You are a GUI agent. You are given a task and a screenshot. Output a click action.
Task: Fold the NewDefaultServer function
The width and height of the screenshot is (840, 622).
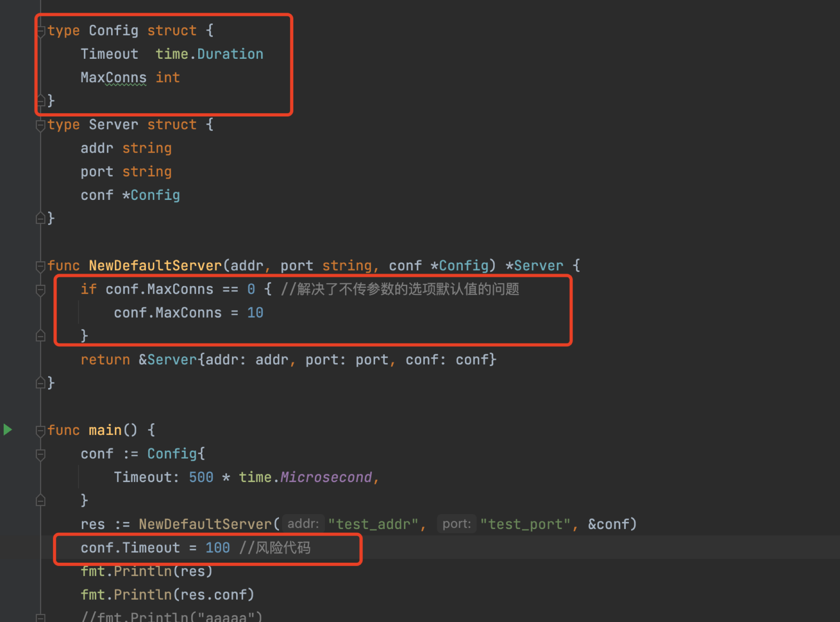(x=40, y=267)
